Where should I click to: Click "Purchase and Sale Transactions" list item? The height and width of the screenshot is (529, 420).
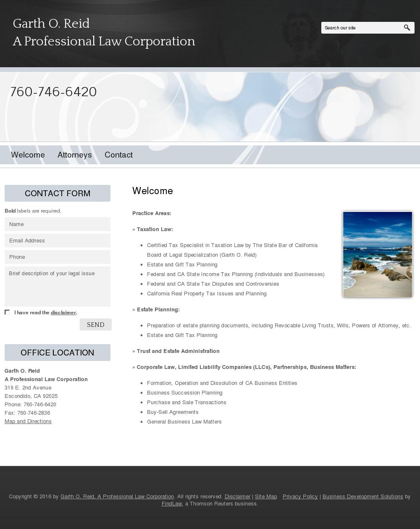[x=186, y=403]
